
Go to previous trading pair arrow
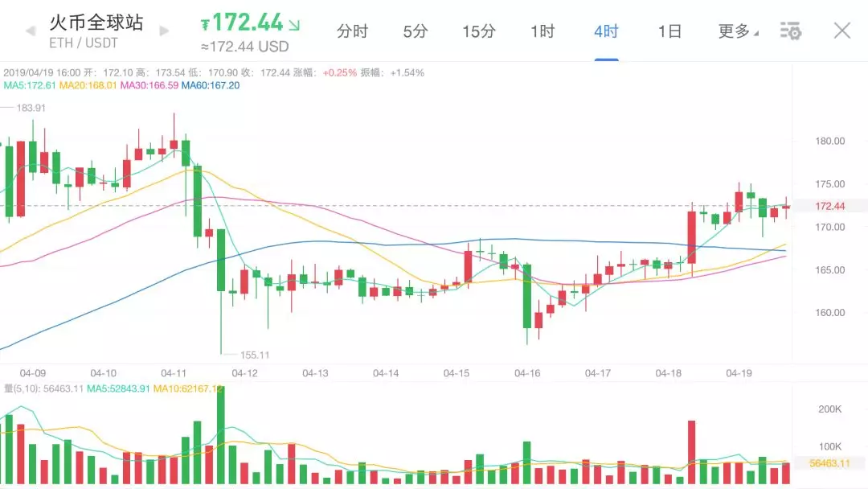pyautogui.click(x=31, y=31)
